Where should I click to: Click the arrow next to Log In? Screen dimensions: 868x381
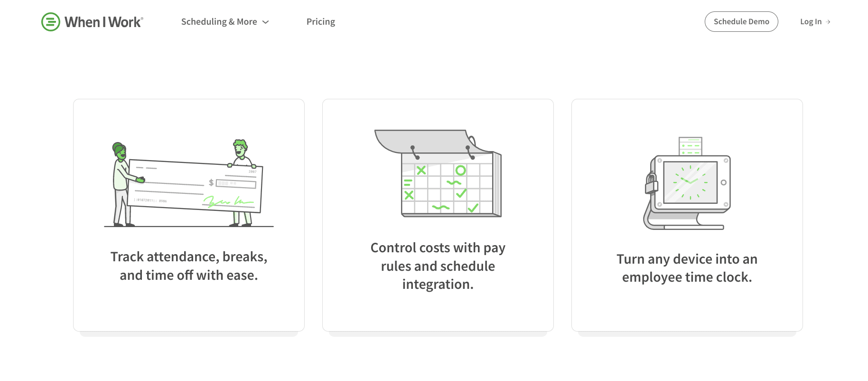[828, 22]
